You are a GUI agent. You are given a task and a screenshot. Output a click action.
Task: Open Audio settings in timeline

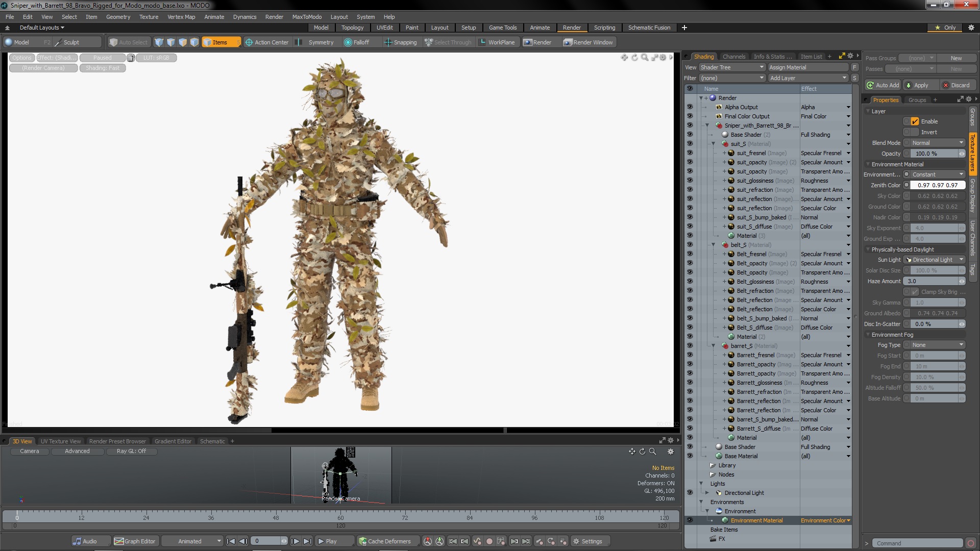pos(90,541)
